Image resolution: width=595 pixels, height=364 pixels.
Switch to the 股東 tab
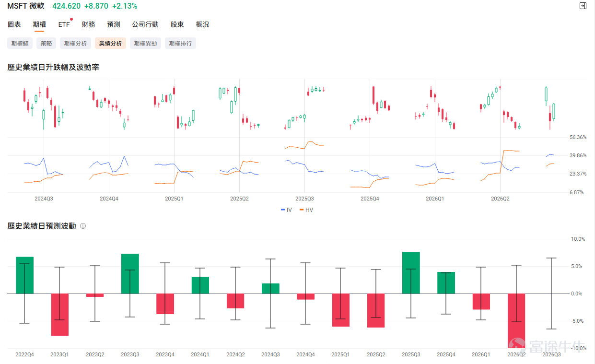point(177,24)
